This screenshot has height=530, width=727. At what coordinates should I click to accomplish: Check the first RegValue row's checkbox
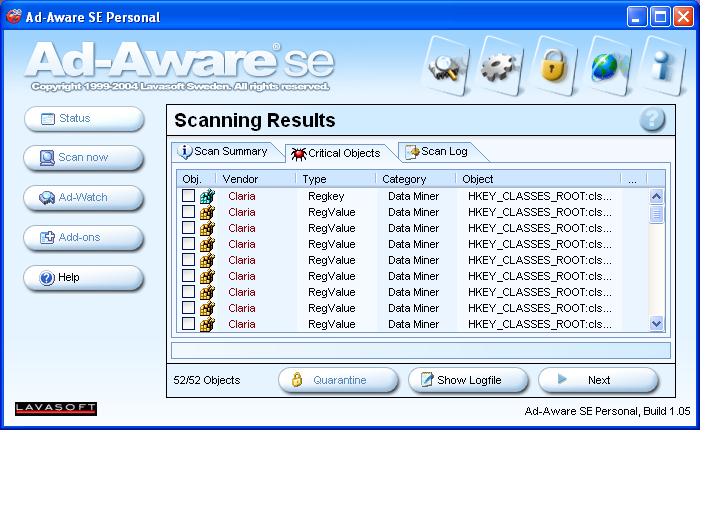pos(188,212)
